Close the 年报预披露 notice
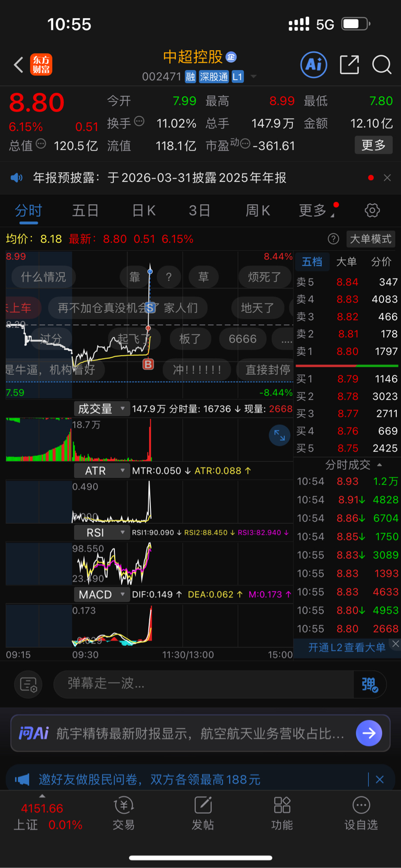The image size is (401, 868). coord(387,178)
